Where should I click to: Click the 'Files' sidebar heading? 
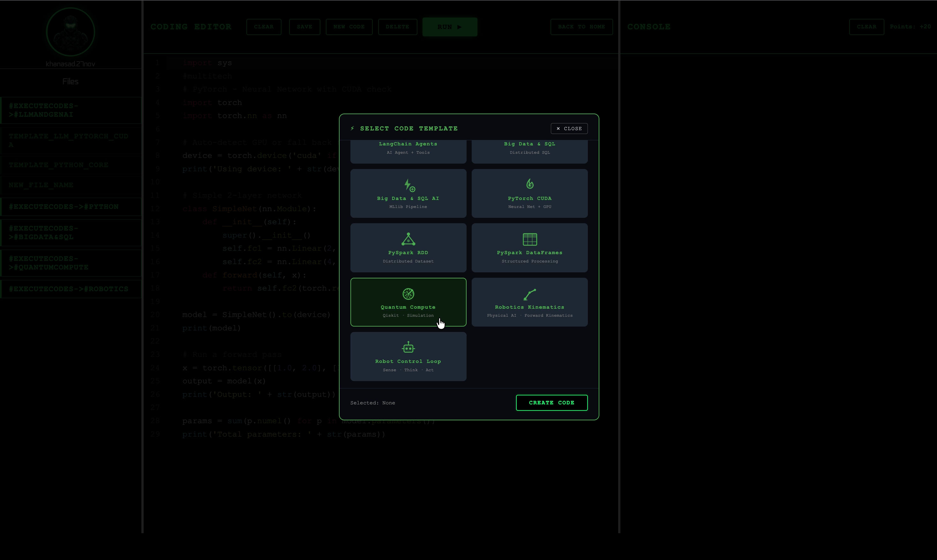70,82
